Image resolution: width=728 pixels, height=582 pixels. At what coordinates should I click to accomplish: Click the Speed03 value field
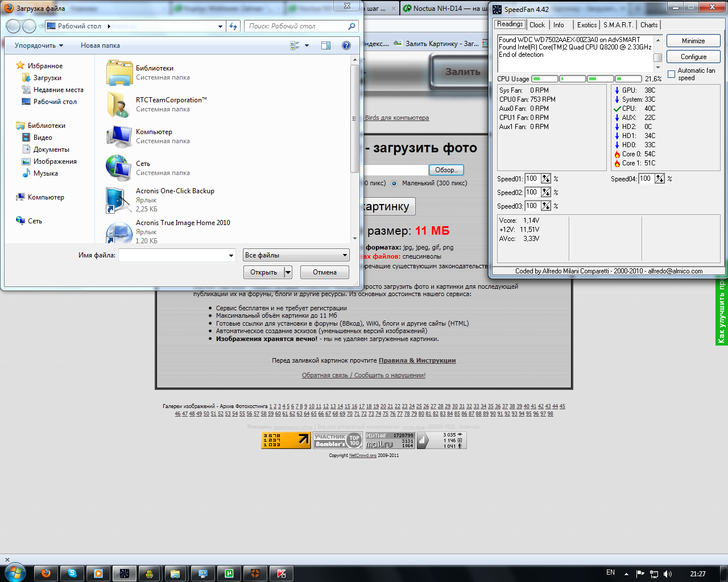pyautogui.click(x=532, y=206)
